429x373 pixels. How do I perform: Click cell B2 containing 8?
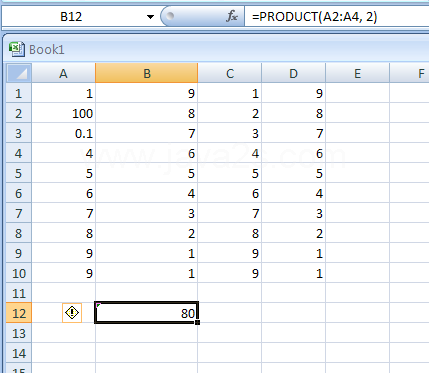(147, 113)
